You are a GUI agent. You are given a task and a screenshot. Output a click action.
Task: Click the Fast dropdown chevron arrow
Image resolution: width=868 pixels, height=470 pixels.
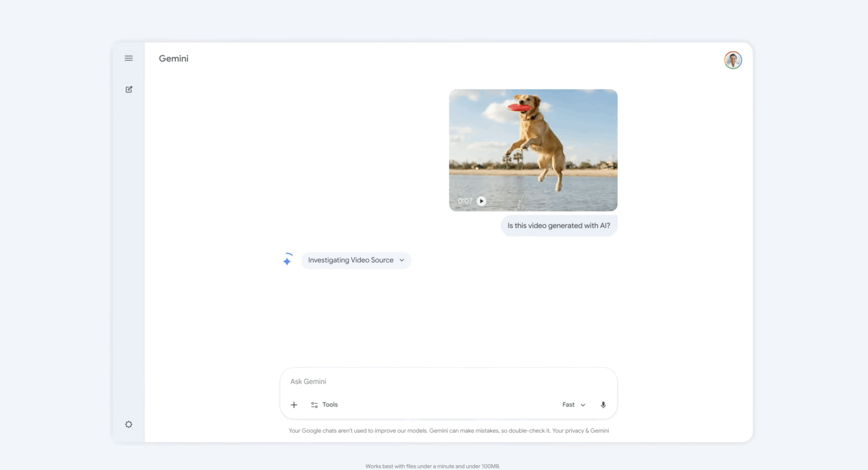click(x=583, y=405)
